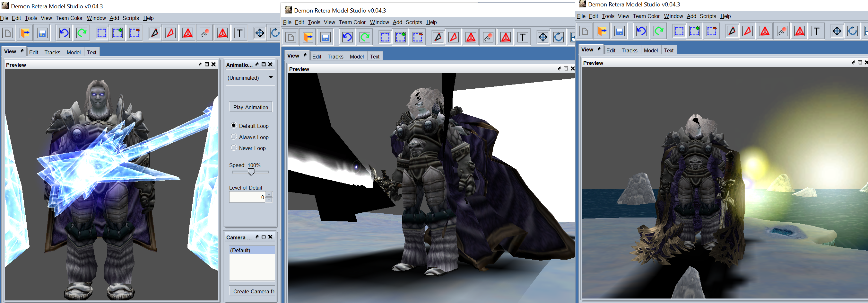Screen dimensions: 868x303
Task: Select red double-triangle group mode in middle window
Action: pos(471,38)
